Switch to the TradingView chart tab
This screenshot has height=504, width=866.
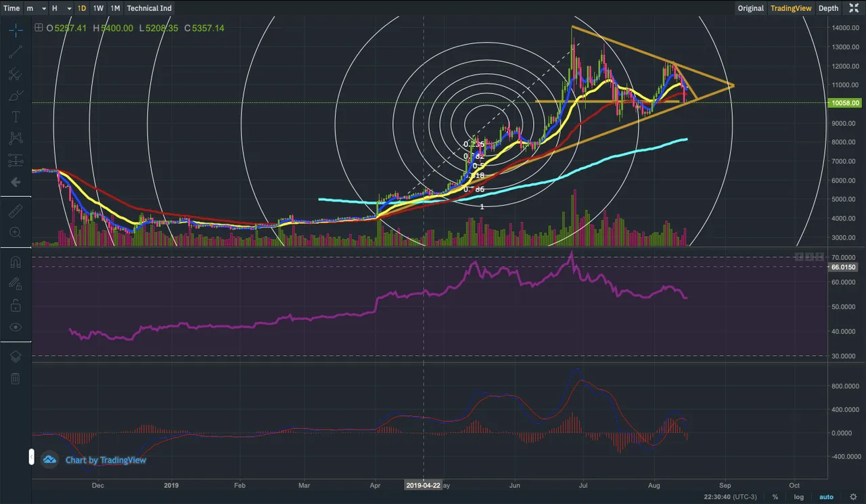(791, 8)
